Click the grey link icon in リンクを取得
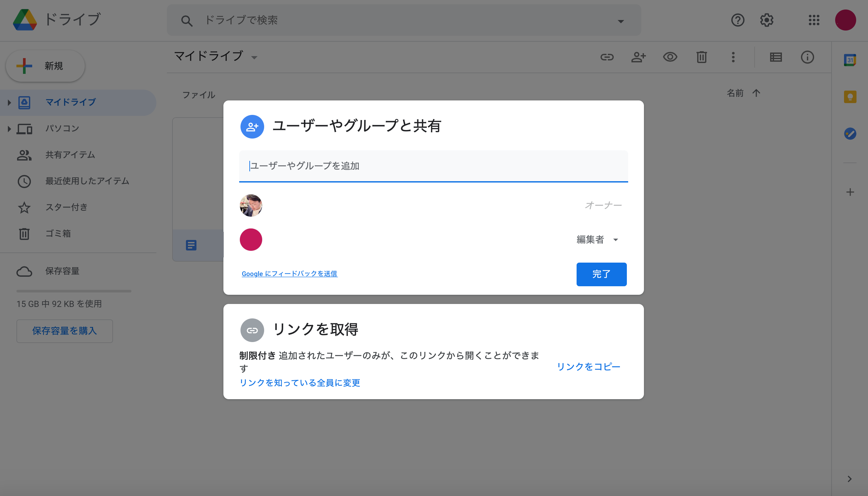This screenshot has height=496, width=868. click(x=252, y=330)
